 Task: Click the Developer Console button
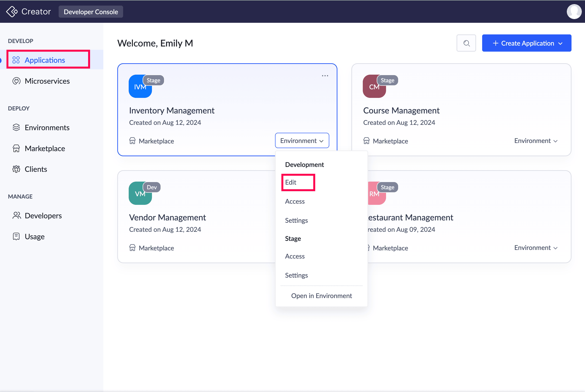(x=91, y=12)
